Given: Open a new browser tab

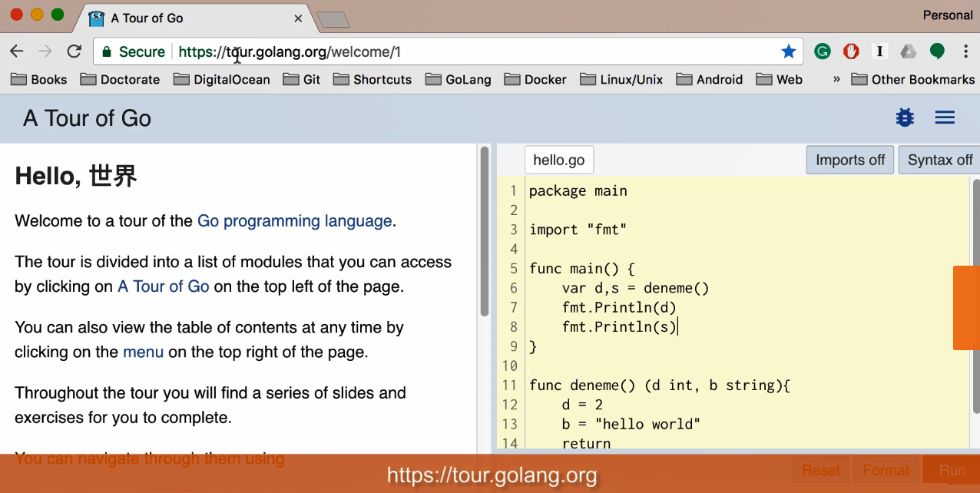Looking at the screenshot, I should pyautogui.click(x=333, y=20).
